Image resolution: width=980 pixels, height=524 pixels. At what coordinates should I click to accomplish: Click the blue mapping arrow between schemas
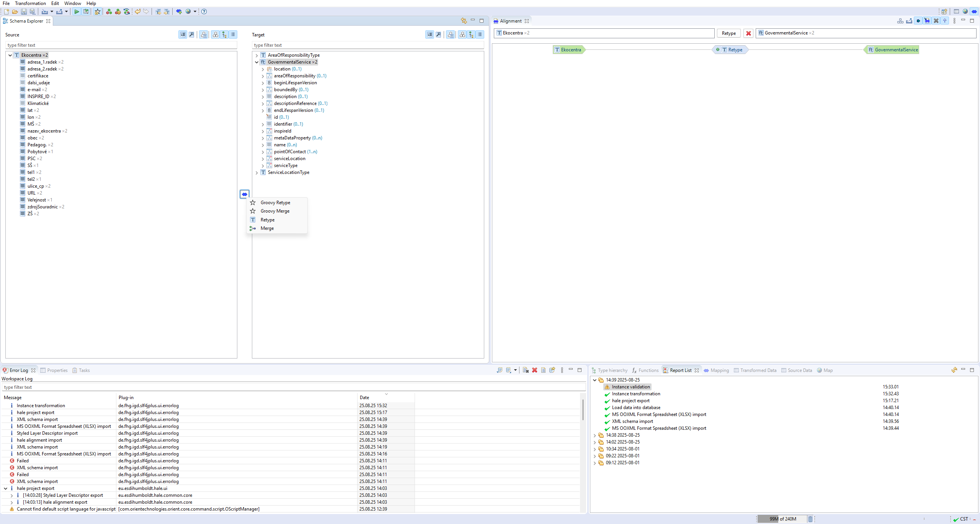tap(244, 194)
